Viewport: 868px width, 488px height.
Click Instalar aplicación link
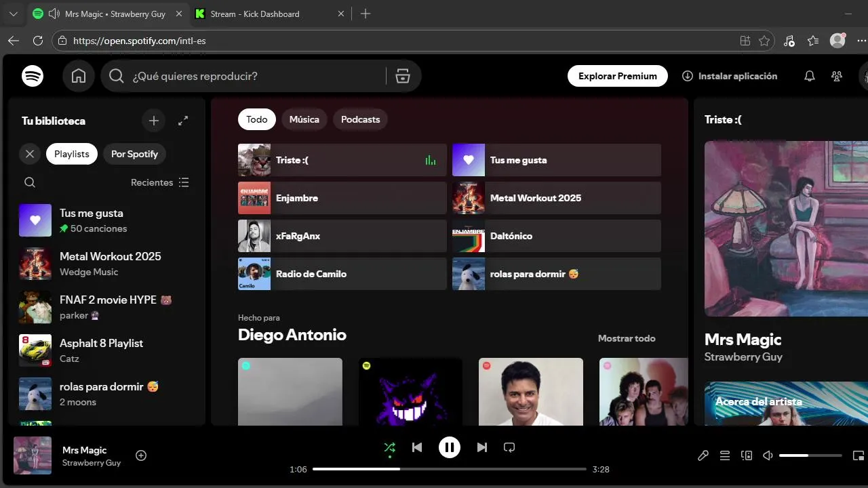tap(730, 76)
